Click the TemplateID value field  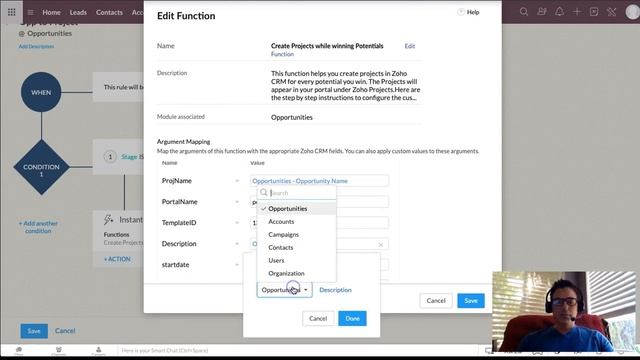[319, 222]
